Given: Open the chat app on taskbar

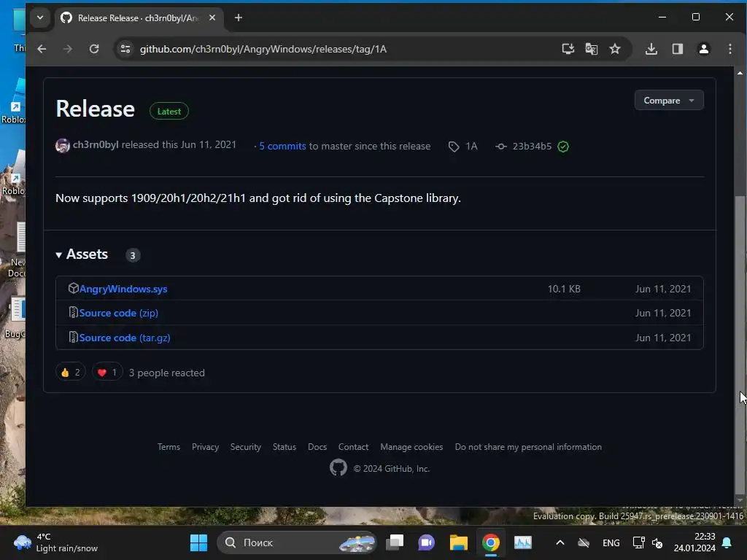Looking at the screenshot, I should (x=426, y=542).
